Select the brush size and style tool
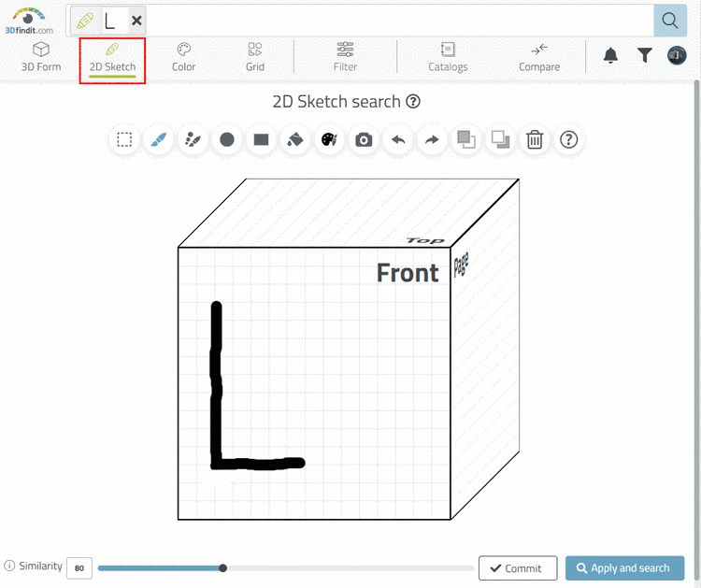Image resolution: width=701 pixels, height=588 pixels. click(193, 140)
